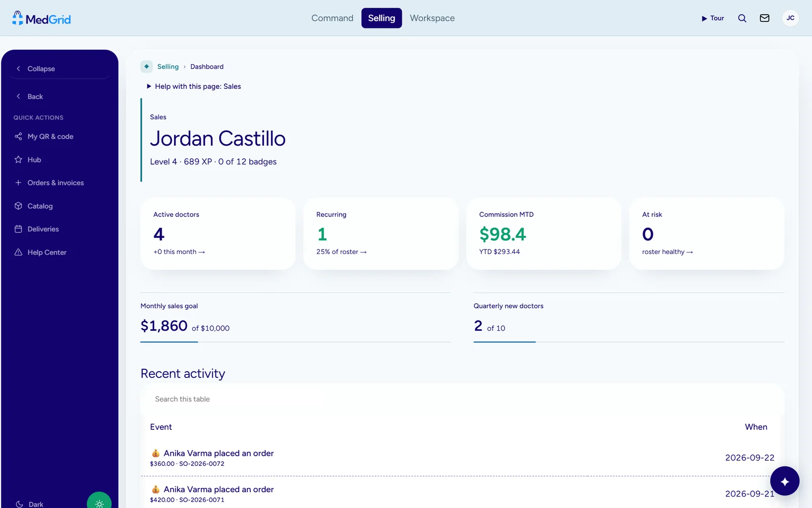Image resolution: width=812 pixels, height=508 pixels.
Task: Click the YTD $293.44 text
Action: pos(499,251)
